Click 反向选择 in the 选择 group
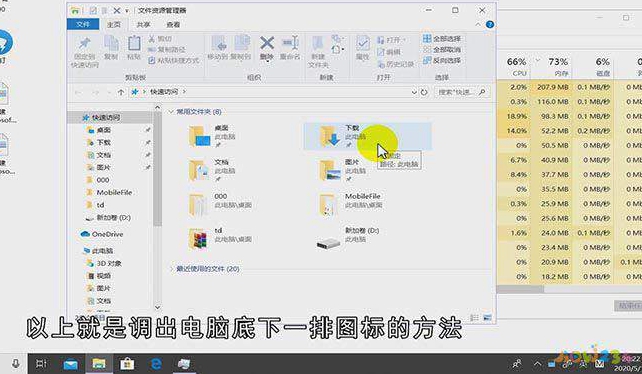This screenshot has height=374, width=642. pos(442,61)
